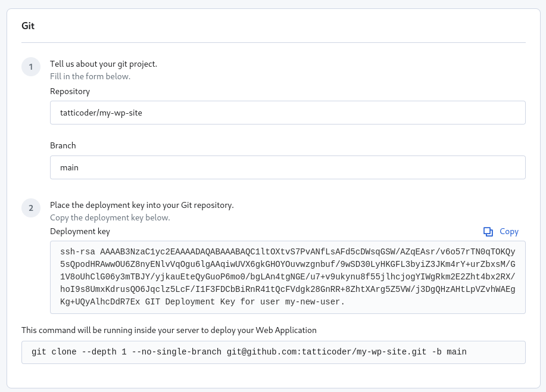
Task: Click the Deployment key label
Action: coord(80,232)
